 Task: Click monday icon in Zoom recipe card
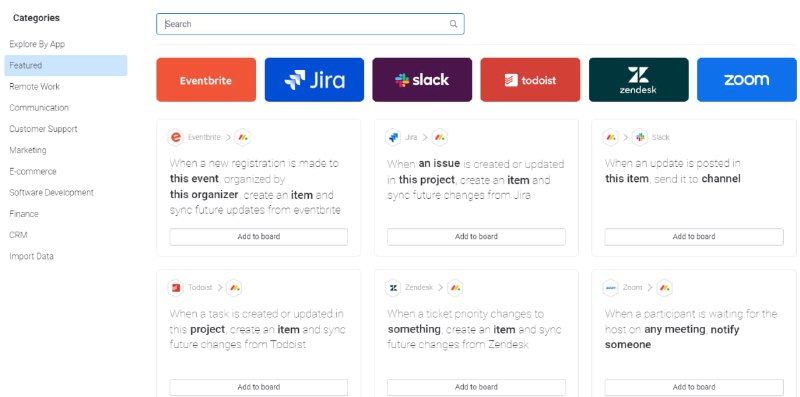pyautogui.click(x=664, y=287)
